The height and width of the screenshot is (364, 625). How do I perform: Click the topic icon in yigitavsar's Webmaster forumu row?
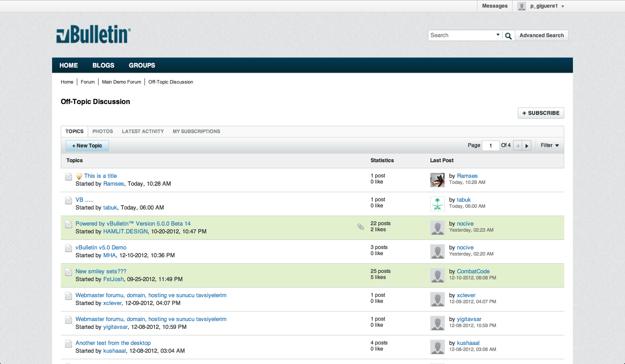[x=69, y=320]
